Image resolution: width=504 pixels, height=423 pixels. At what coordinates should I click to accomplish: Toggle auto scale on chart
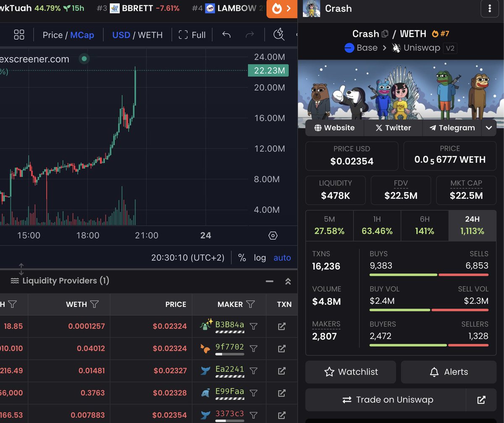click(282, 258)
